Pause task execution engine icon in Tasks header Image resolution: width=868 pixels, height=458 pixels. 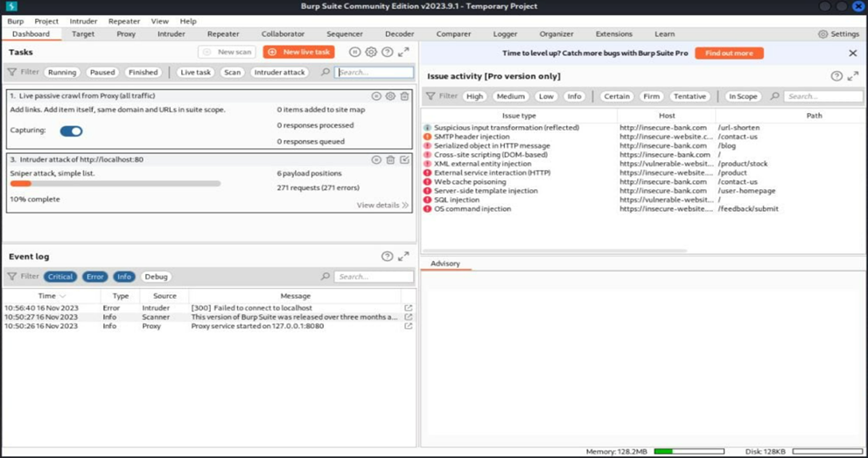point(355,52)
